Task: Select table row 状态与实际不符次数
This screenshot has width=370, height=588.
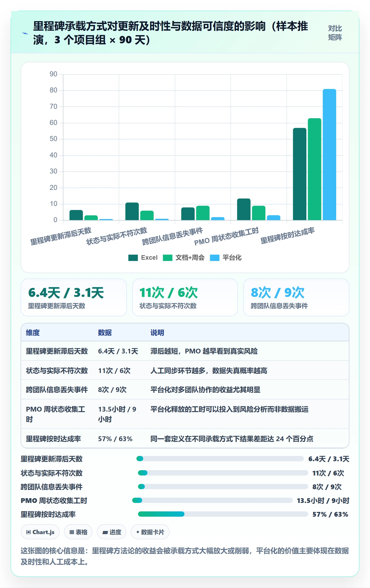Action: [x=185, y=370]
